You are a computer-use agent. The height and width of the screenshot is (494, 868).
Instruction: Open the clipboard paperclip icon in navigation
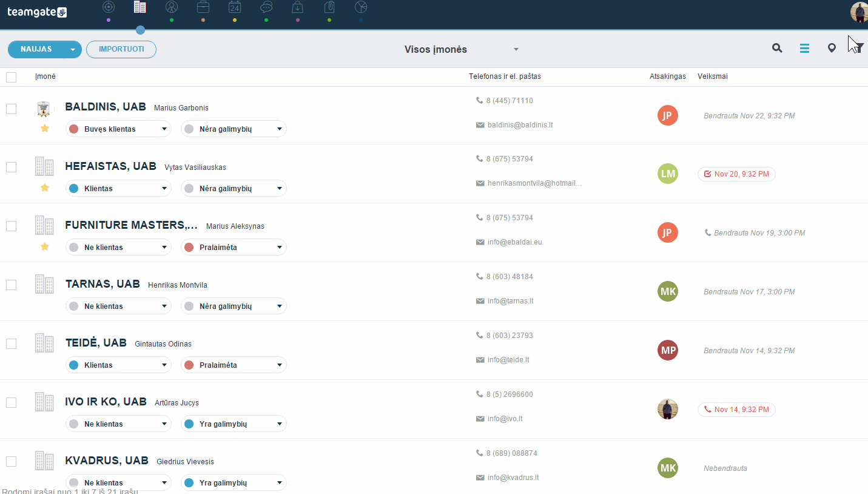click(x=329, y=7)
